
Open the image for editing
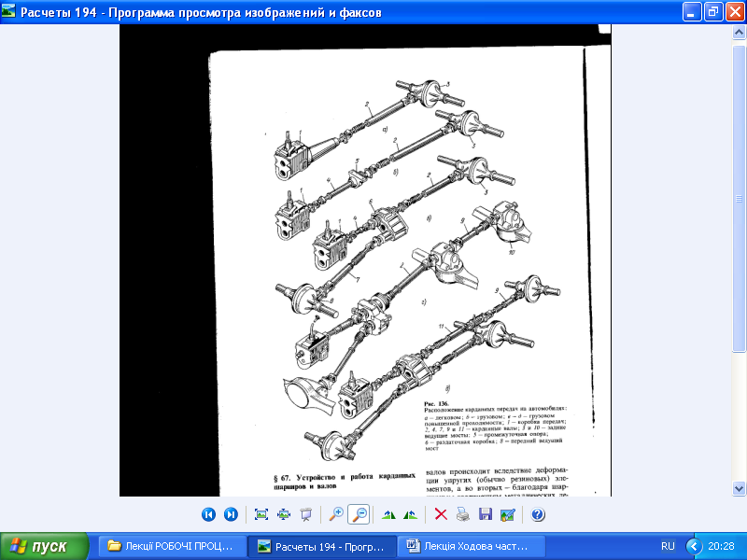pyautogui.click(x=508, y=514)
